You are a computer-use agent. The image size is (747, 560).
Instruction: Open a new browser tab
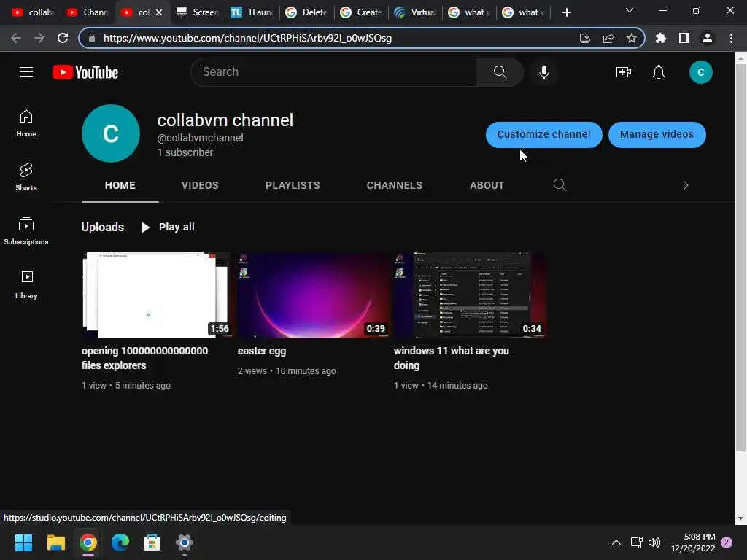pyautogui.click(x=566, y=12)
